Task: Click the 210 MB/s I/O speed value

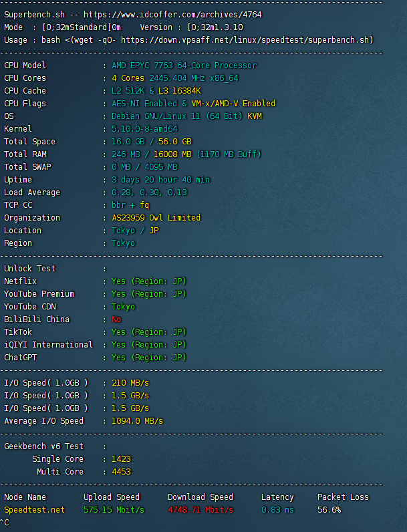Action: pyautogui.click(x=130, y=383)
